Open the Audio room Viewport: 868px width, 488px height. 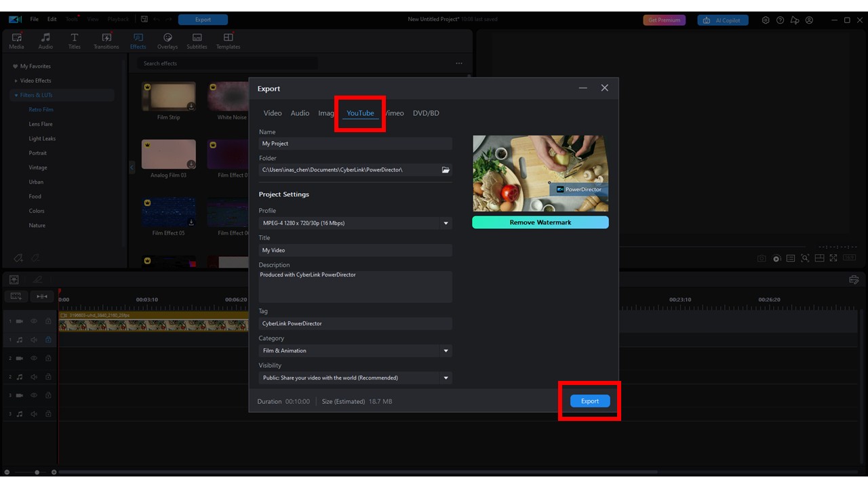(45, 41)
